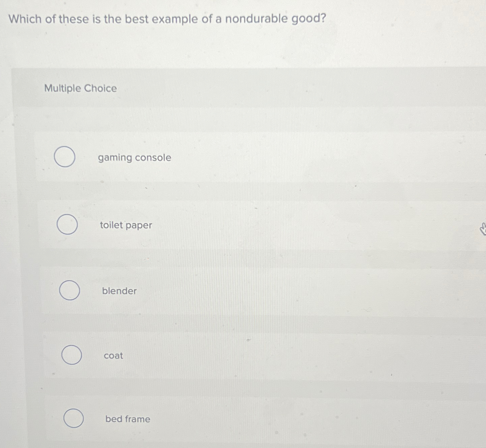Click the Multiple Choice heading
The width and height of the screenshot is (486, 448).
[80, 88]
